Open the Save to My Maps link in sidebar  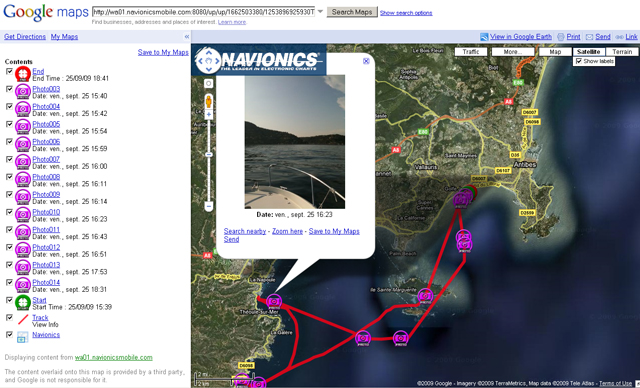pos(163,52)
